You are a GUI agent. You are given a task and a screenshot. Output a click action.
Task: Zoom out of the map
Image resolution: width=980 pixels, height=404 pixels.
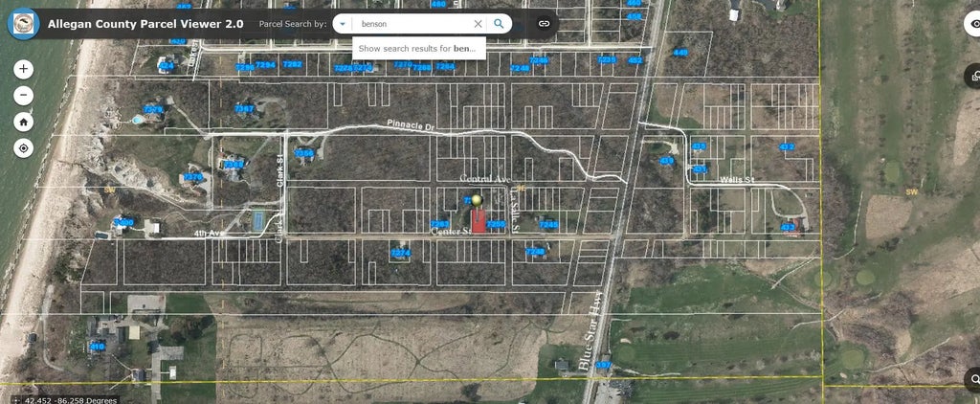point(23,96)
